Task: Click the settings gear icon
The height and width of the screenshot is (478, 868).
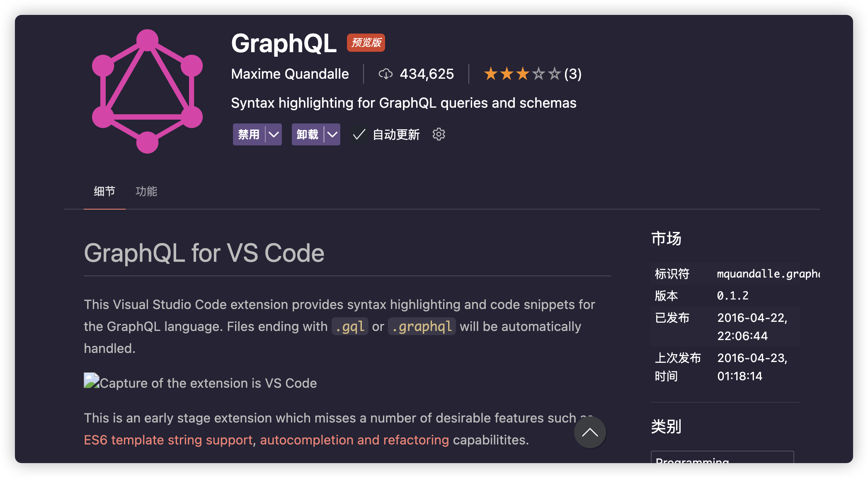Action: tap(439, 134)
